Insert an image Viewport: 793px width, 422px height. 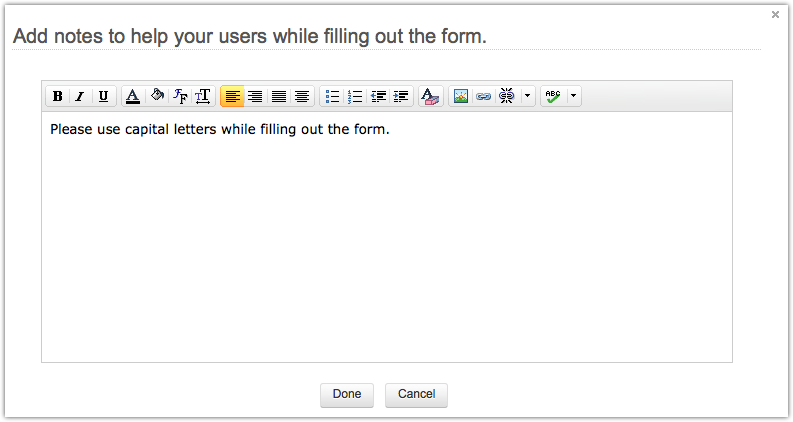tap(461, 96)
